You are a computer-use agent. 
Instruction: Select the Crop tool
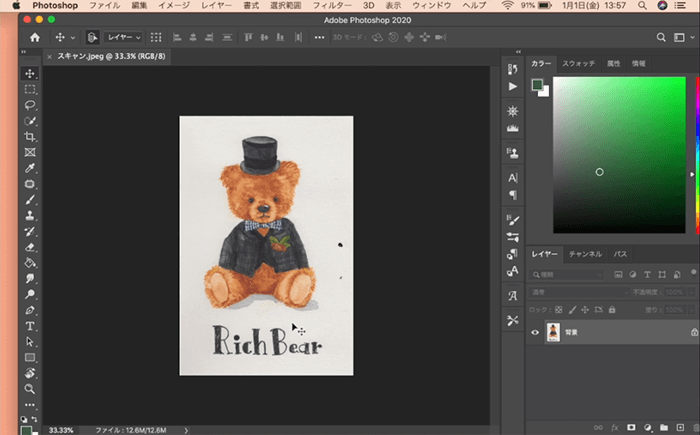pyautogui.click(x=30, y=137)
